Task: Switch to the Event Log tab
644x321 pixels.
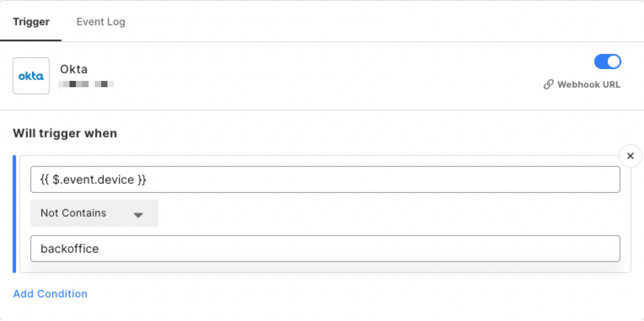Action: coord(101,22)
